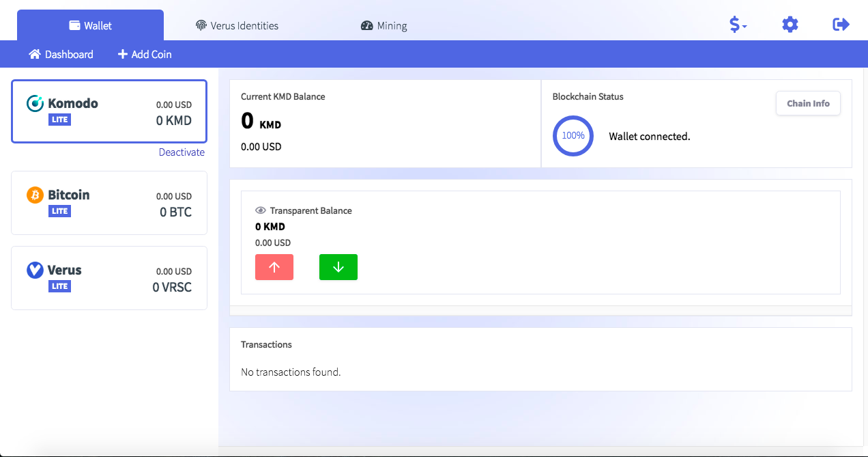Click the "Transactions" heading
The width and height of the screenshot is (868, 457).
coord(266,344)
